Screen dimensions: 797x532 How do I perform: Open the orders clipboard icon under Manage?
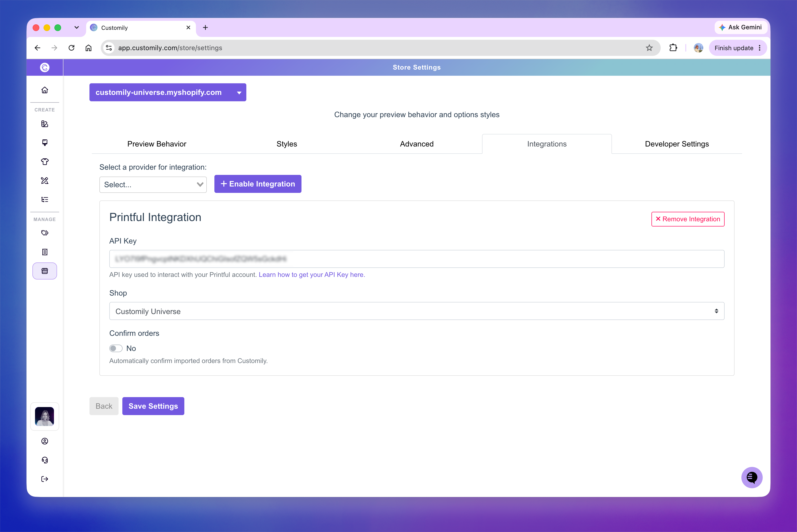[x=45, y=252]
